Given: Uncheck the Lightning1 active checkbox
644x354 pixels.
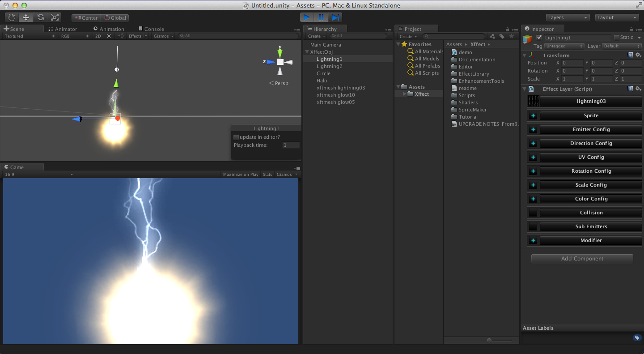Looking at the screenshot, I should click(x=539, y=38).
